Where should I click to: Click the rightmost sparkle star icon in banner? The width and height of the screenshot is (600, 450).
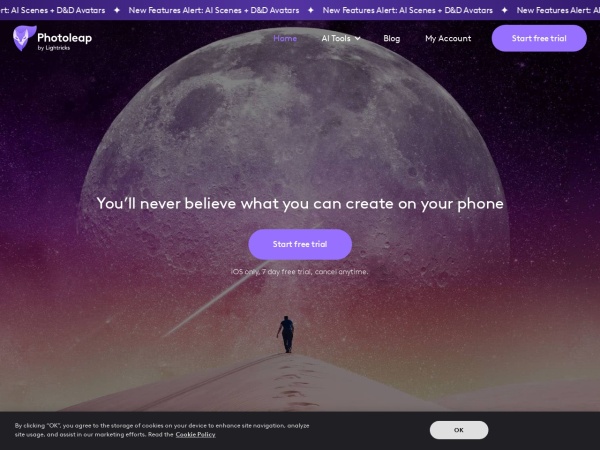click(x=504, y=10)
